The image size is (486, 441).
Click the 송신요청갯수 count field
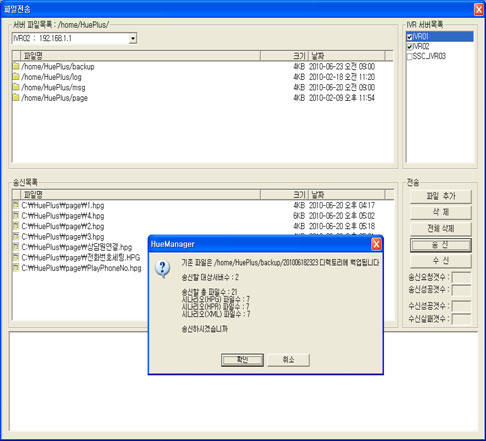coord(461,277)
